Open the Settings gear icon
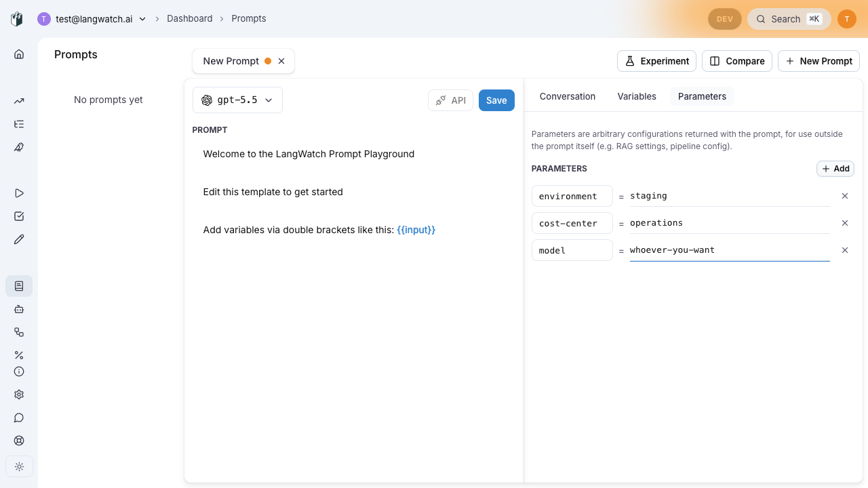 [x=19, y=394]
